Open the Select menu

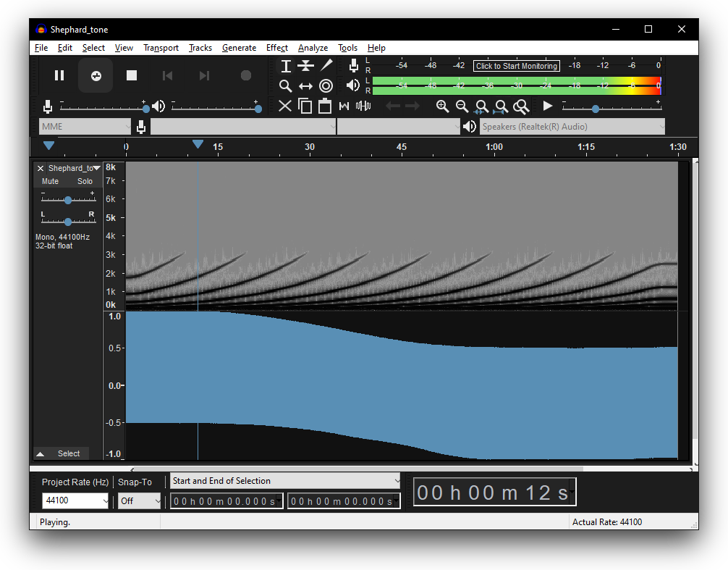93,48
